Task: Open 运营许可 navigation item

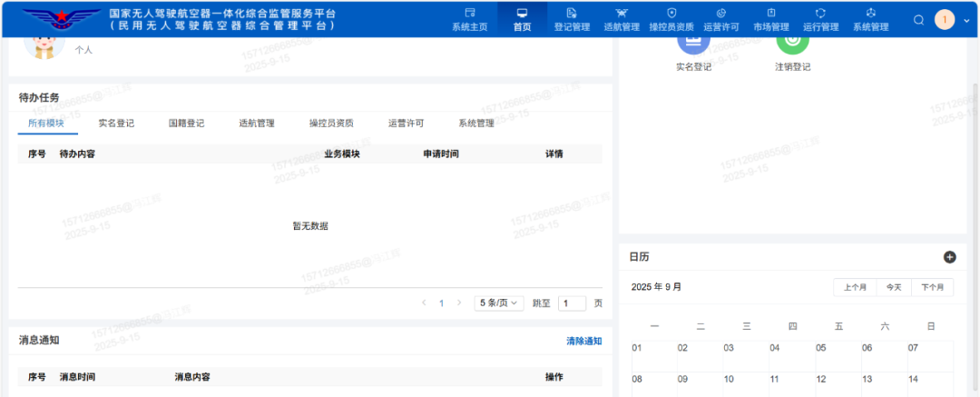Action: (721, 20)
